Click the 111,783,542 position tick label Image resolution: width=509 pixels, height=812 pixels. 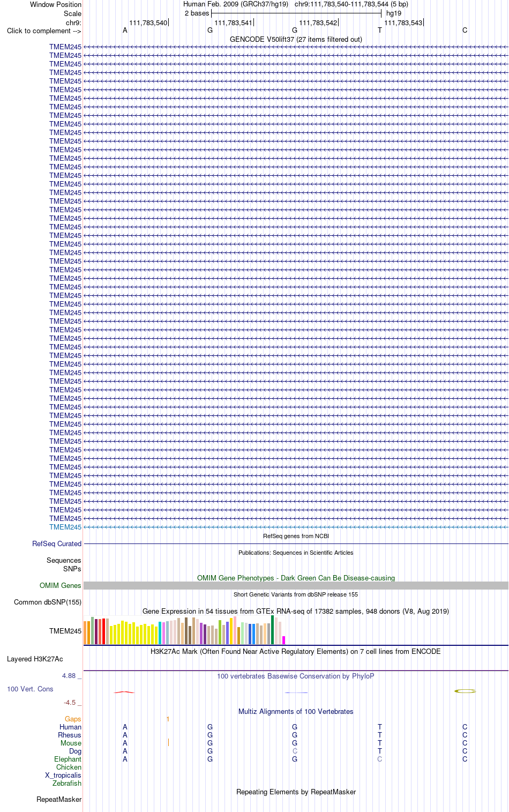coord(318,23)
